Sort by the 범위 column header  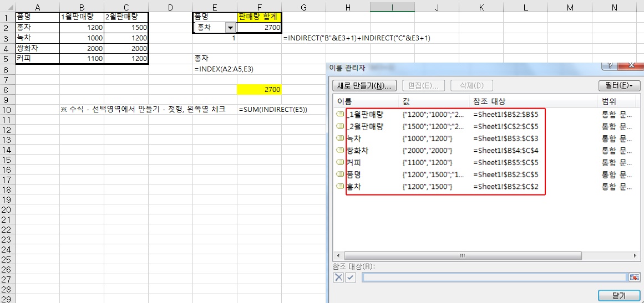(618, 101)
